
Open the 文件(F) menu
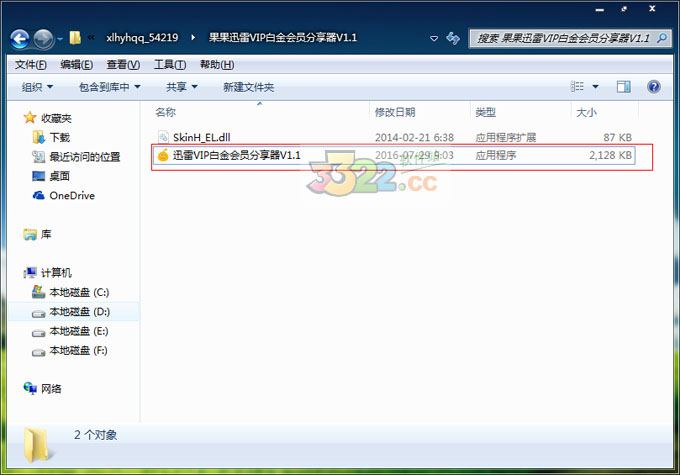point(31,65)
